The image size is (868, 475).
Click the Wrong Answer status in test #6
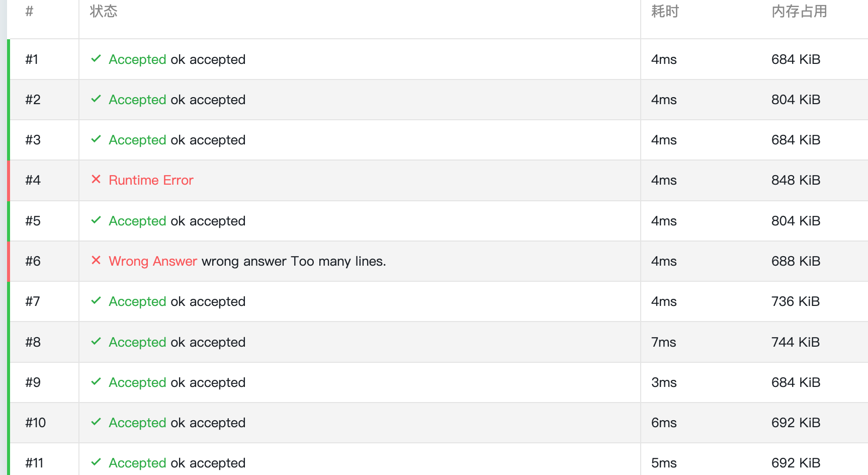coord(153,261)
